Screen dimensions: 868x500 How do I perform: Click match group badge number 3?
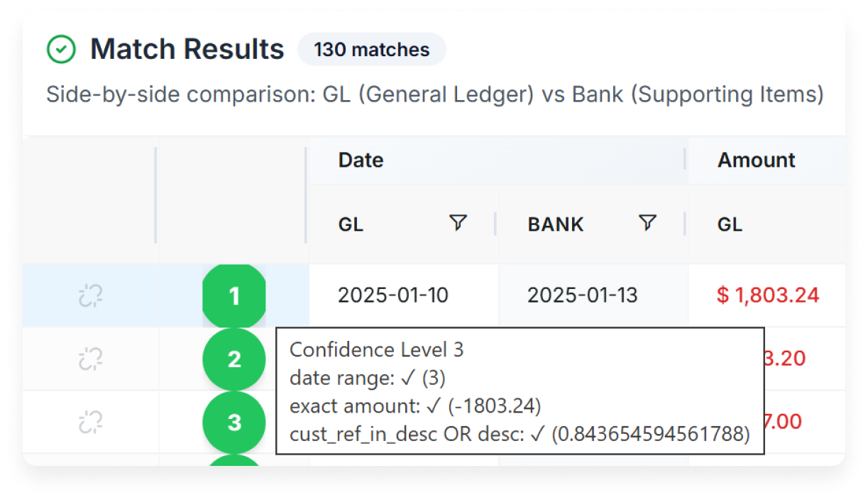click(x=234, y=421)
